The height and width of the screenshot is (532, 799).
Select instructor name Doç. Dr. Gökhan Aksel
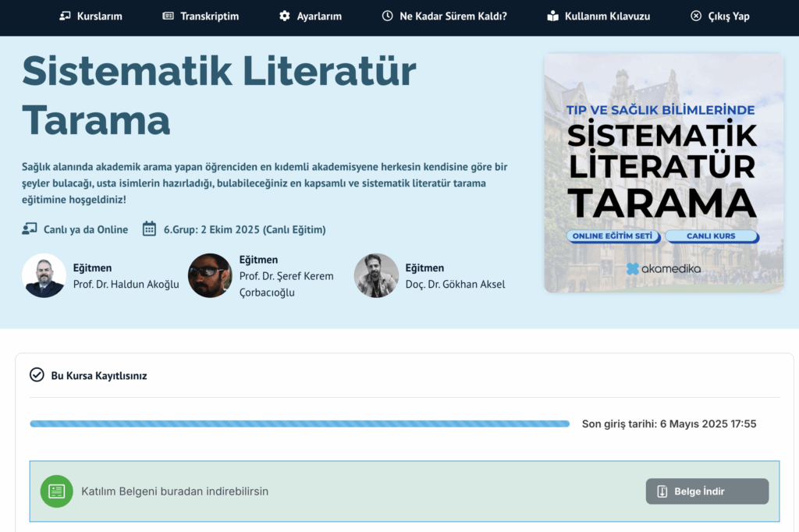(455, 285)
